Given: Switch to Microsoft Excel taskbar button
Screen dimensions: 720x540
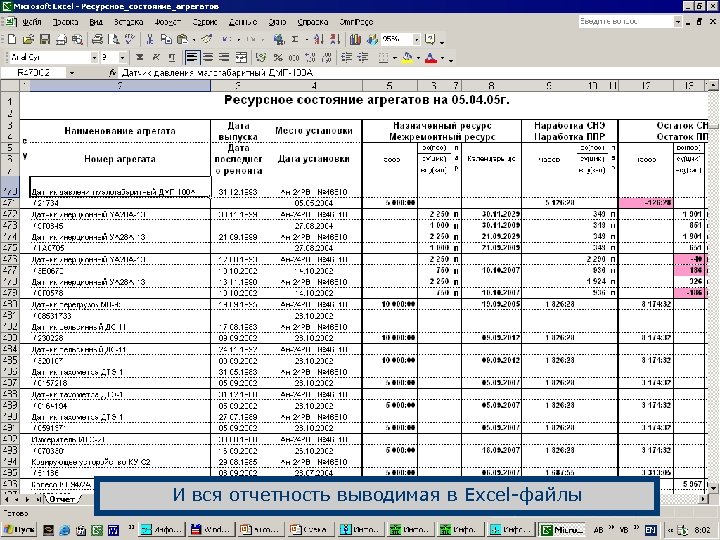Looking at the screenshot, I should pos(563,529).
